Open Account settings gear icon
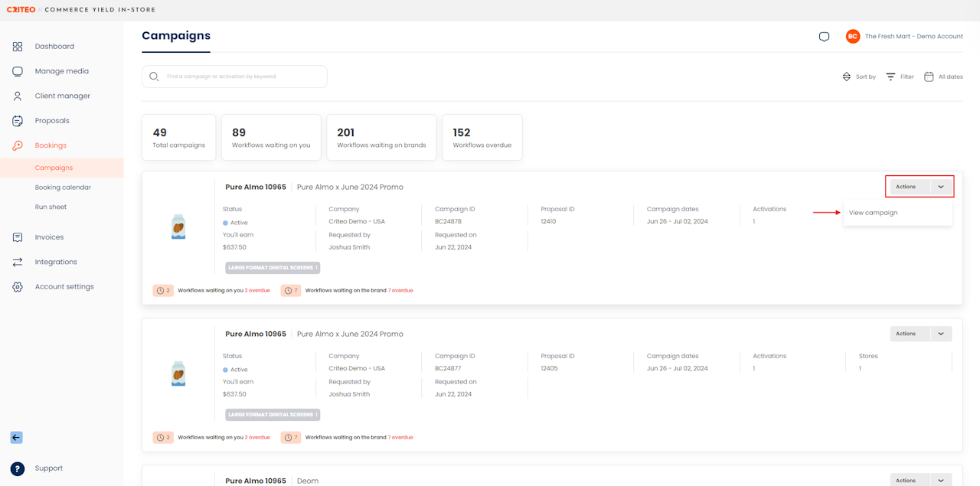This screenshot has height=486, width=980. (x=17, y=287)
